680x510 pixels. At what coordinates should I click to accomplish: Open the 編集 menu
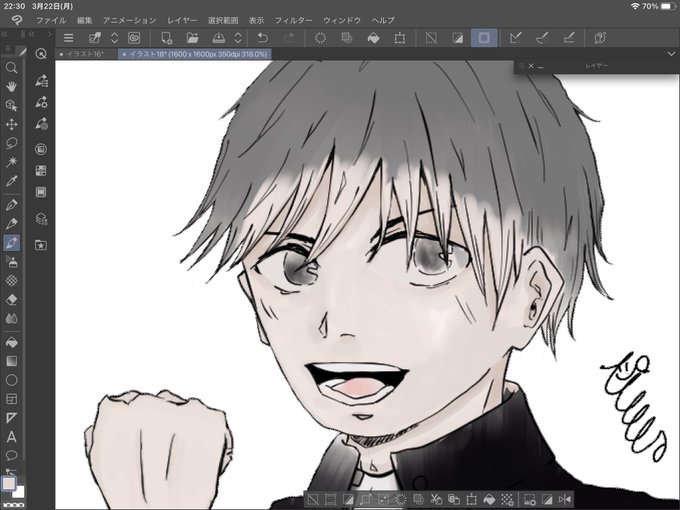[85, 20]
